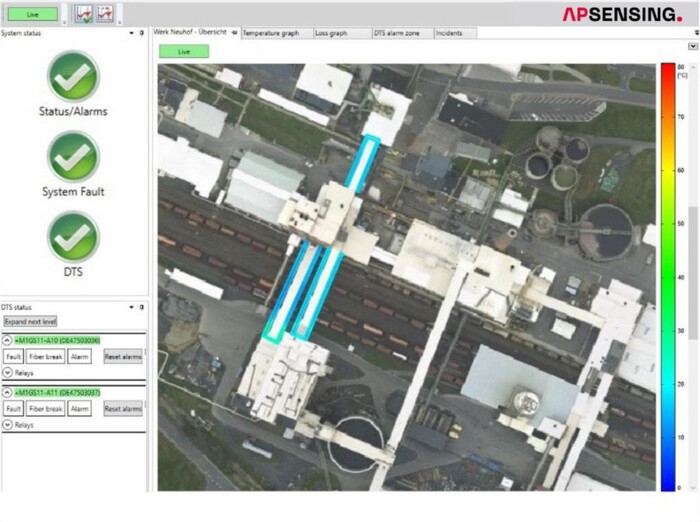
Task: Click the second graph toolbar icon
Action: (x=104, y=14)
